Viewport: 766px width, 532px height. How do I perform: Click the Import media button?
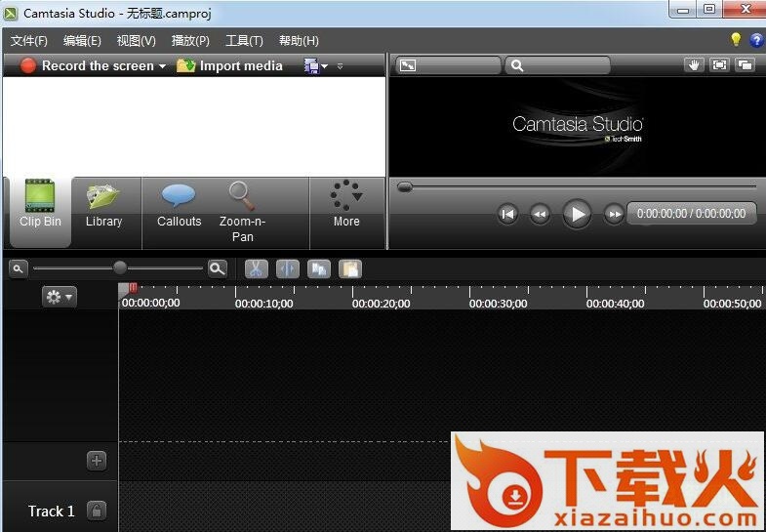pos(229,66)
